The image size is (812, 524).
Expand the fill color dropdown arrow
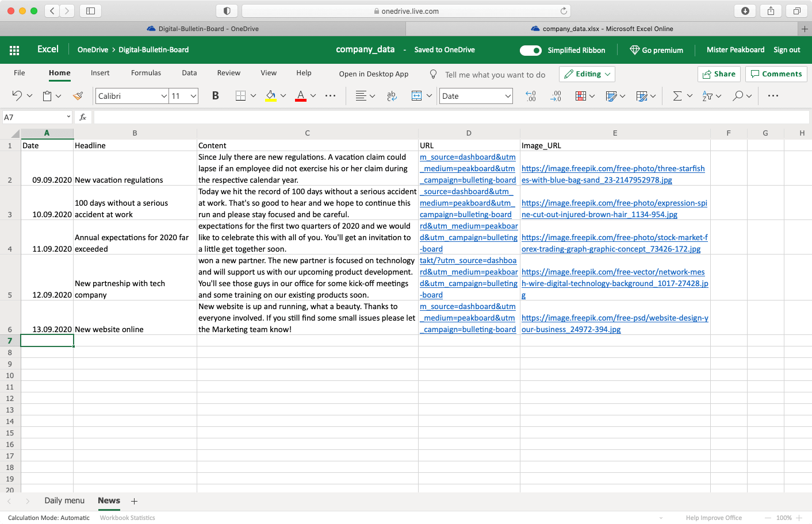tap(283, 96)
